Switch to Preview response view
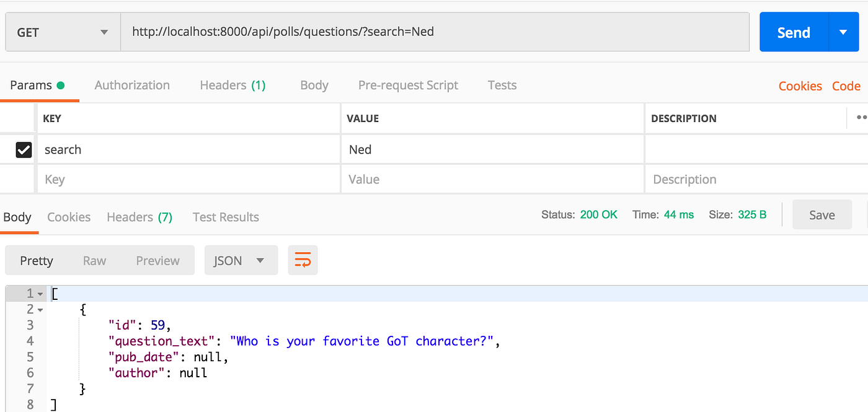Viewport: 868px width, 412px height. 157,260
